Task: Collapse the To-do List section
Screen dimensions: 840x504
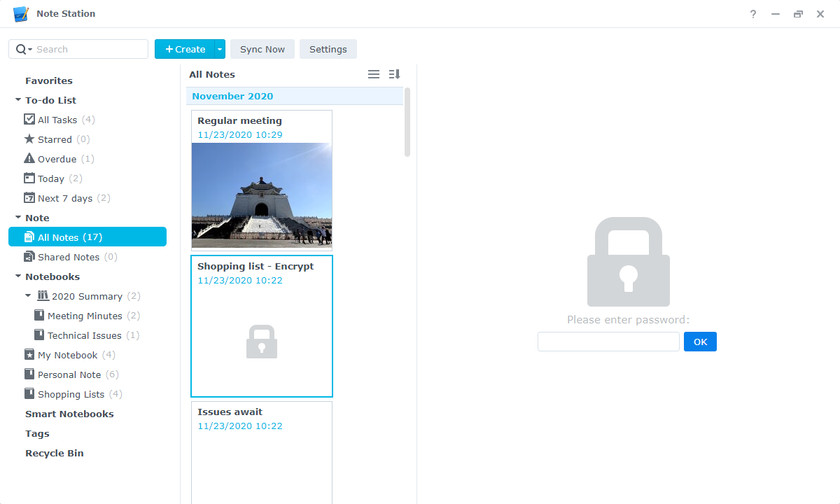Action: (x=18, y=100)
